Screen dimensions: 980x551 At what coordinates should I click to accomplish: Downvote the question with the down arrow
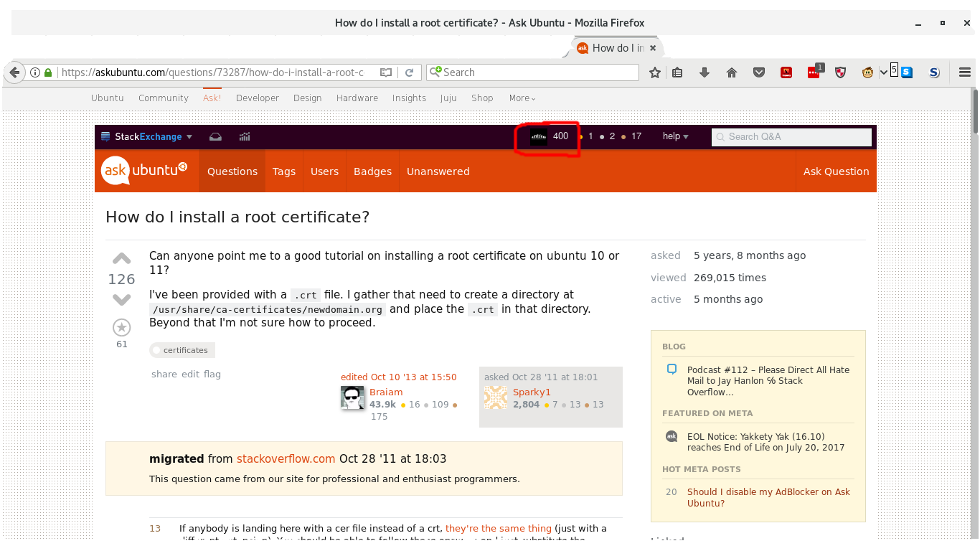pyautogui.click(x=122, y=299)
